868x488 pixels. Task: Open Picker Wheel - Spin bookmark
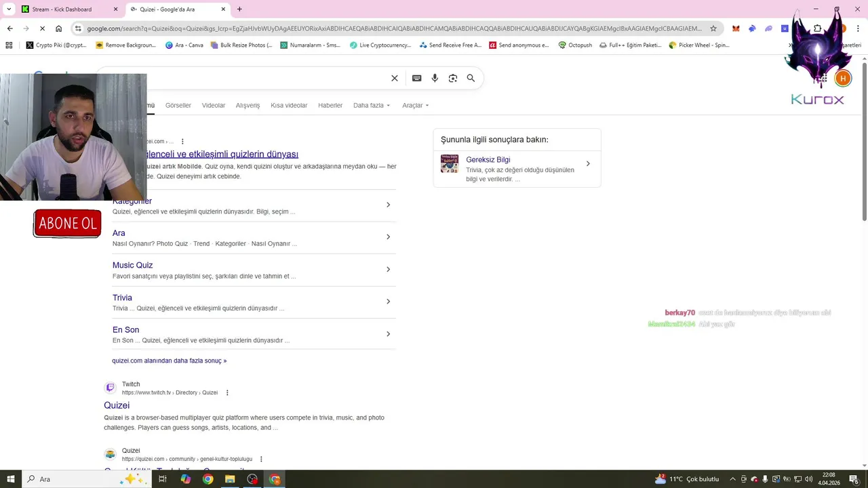[699, 45]
